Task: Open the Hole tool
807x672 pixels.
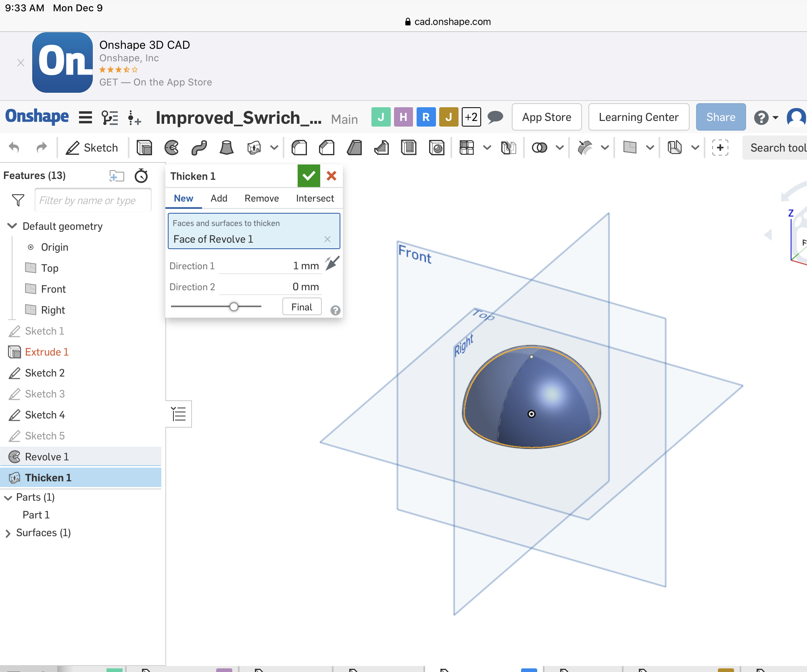Action: 437,148
